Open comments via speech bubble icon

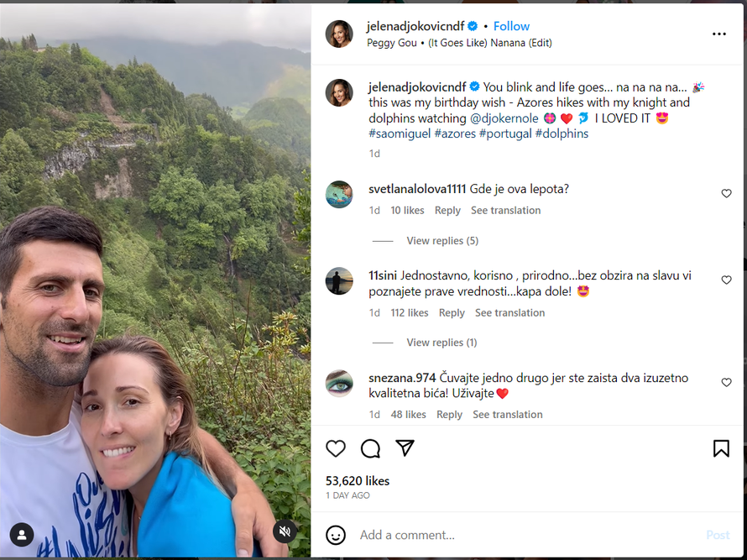pyautogui.click(x=370, y=448)
